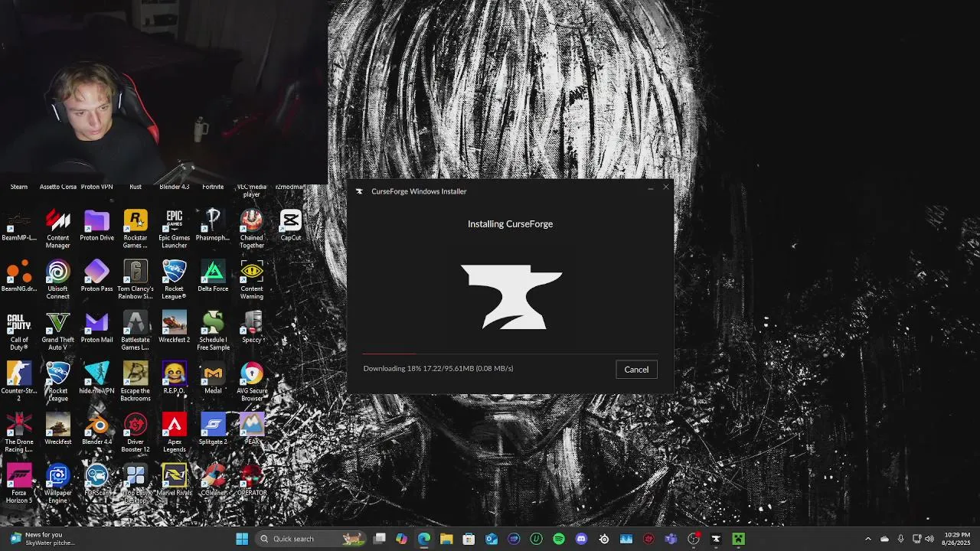Select Proton Pass desktop icon

click(x=96, y=276)
